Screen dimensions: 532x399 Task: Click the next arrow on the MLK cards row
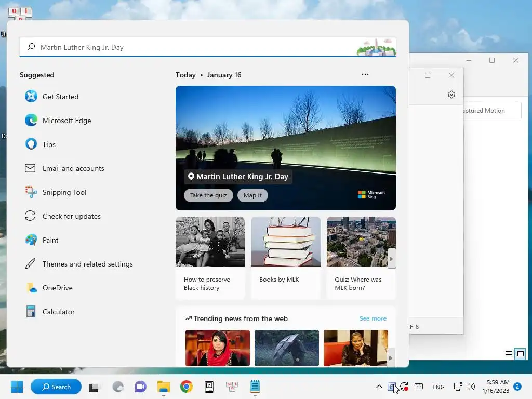[391, 259]
